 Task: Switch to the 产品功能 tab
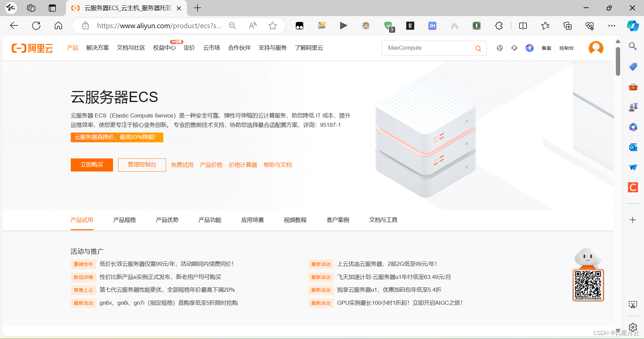[x=210, y=220]
